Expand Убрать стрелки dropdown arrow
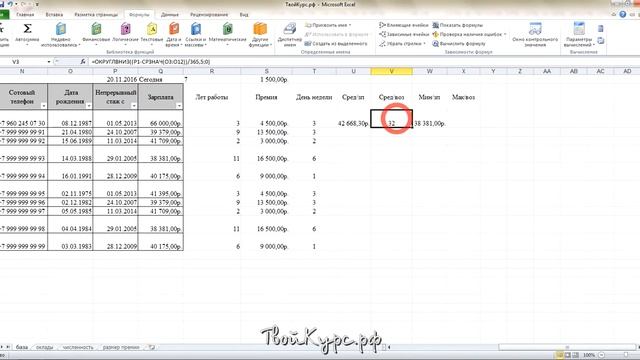The width and height of the screenshot is (640, 360). pos(424,44)
